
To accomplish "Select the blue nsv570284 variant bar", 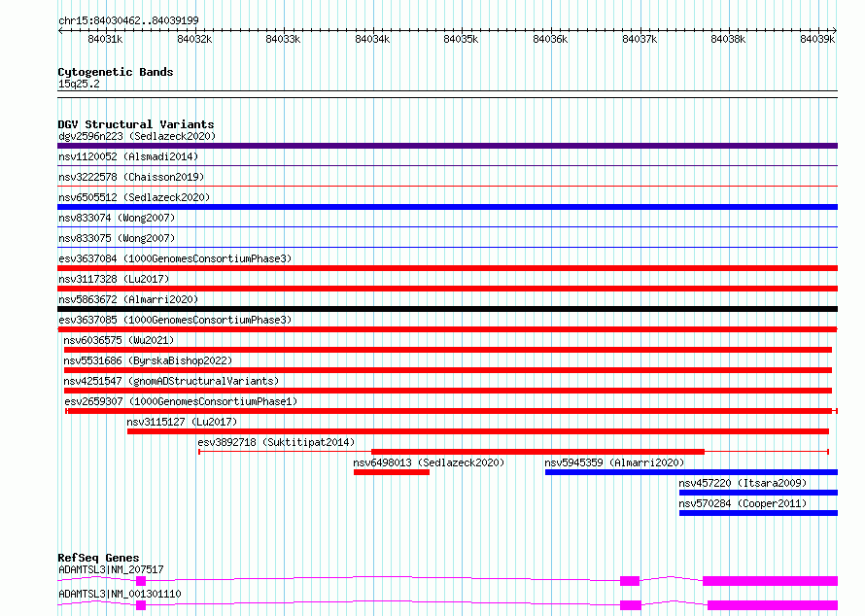I will point(758,513).
